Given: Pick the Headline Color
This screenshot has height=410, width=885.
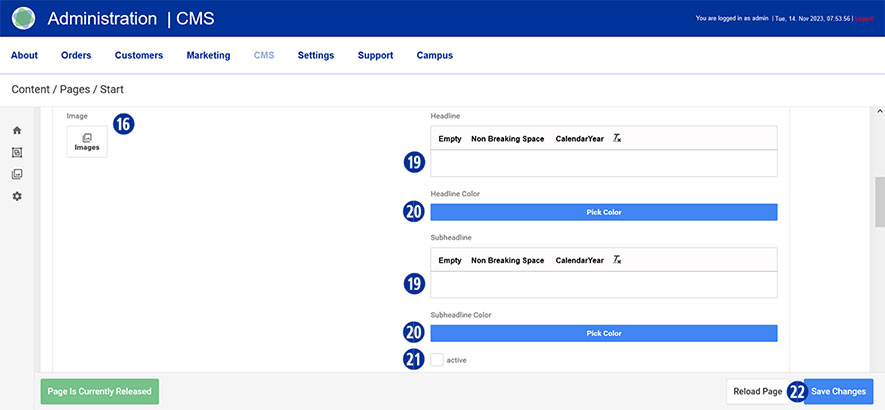Looking at the screenshot, I should coord(603,212).
